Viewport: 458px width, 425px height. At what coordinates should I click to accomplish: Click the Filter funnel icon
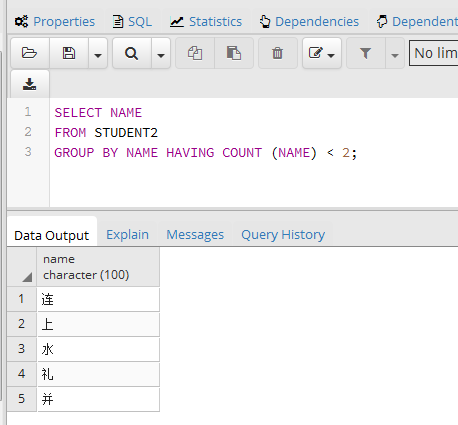[x=366, y=53]
